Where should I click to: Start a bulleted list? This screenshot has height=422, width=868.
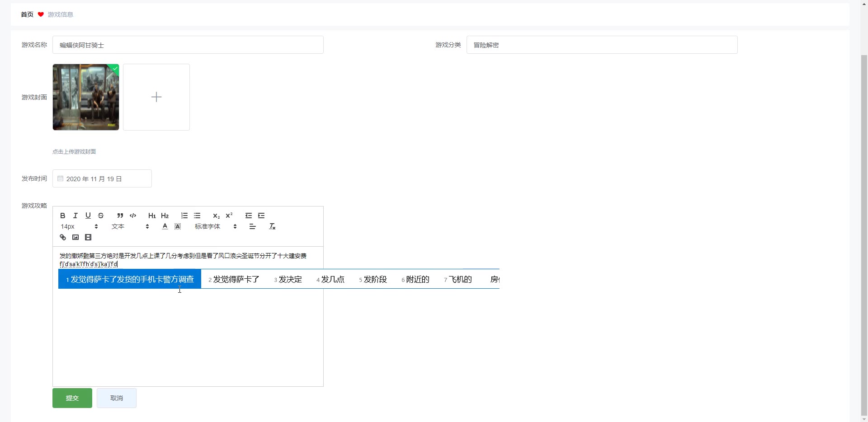(x=197, y=216)
